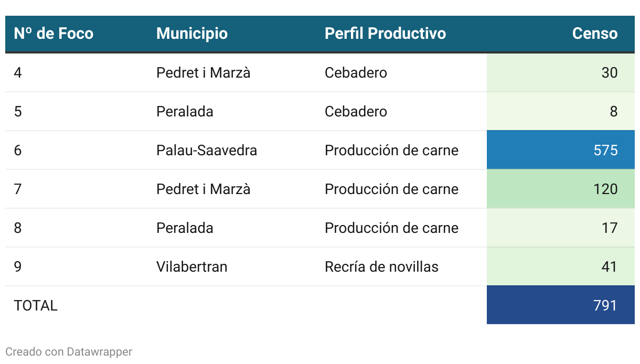Select the blue 575 census cell
Image resolution: width=640 pixels, height=364 pixels.
[x=560, y=151]
